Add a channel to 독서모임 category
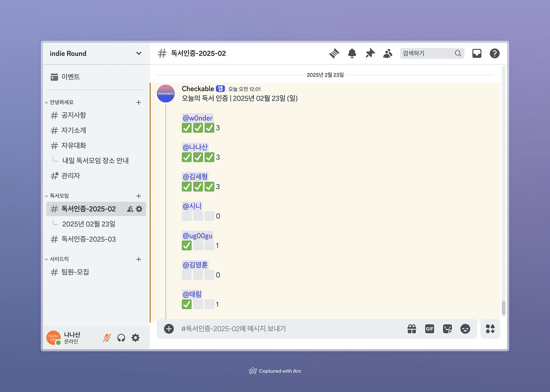 tap(139, 196)
